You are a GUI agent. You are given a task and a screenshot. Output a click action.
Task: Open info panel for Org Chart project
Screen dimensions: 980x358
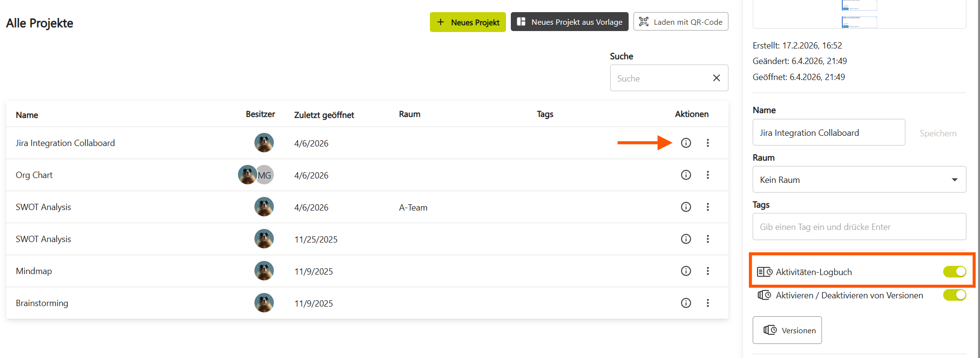(x=686, y=175)
